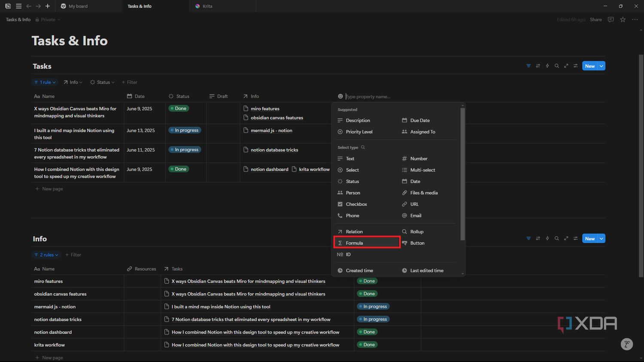This screenshot has height=362, width=644.
Task: Click the Share button
Action: tap(595, 20)
